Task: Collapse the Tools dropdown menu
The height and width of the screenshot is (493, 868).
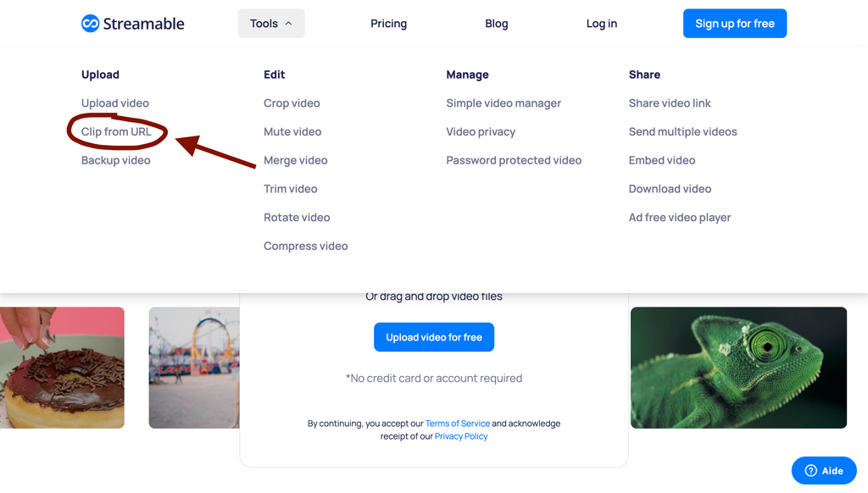Action: pyautogui.click(x=271, y=24)
